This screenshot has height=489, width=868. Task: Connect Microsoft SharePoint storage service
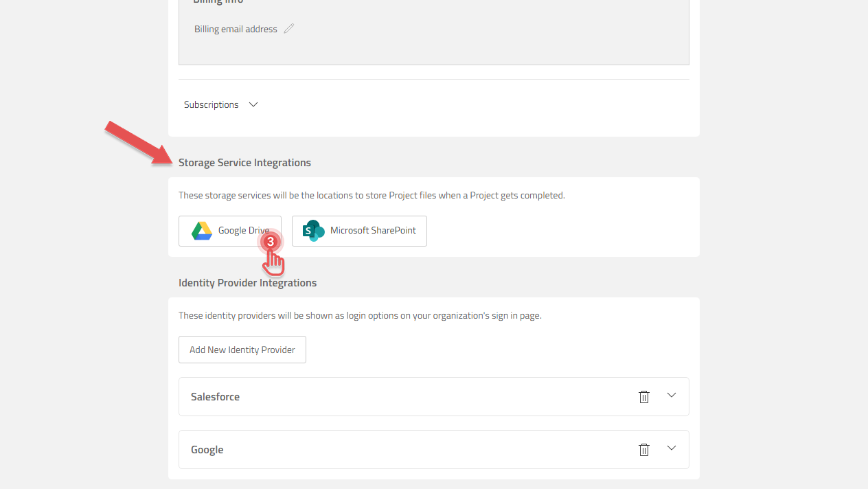[x=359, y=231]
